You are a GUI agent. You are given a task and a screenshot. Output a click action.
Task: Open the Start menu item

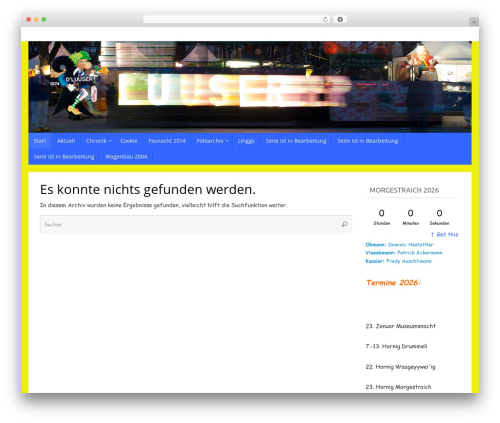[40, 141]
